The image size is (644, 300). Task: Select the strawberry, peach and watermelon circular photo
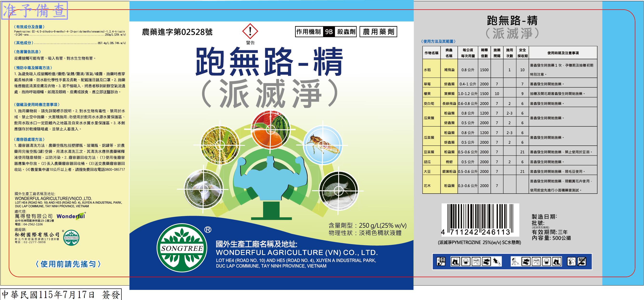(270, 129)
